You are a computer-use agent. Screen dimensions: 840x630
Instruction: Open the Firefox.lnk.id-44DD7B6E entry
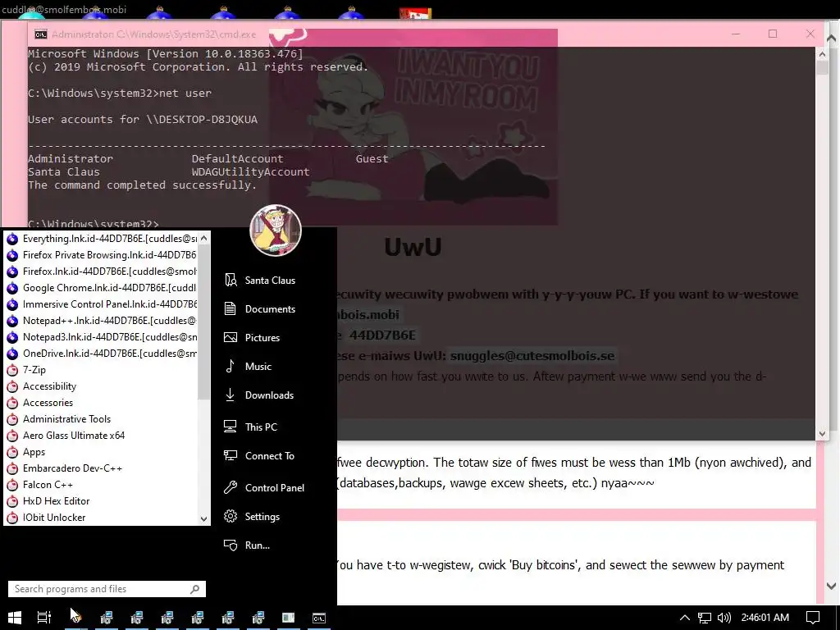(x=102, y=272)
